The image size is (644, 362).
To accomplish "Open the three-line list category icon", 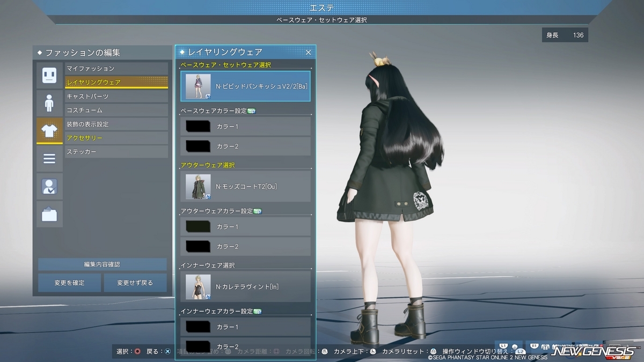I will coord(49,159).
